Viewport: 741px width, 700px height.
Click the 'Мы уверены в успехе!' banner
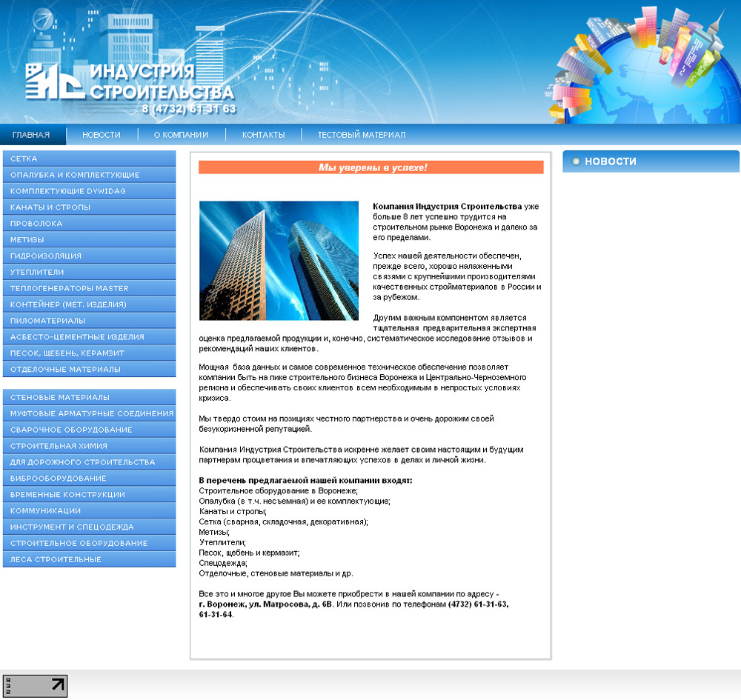pyautogui.click(x=371, y=167)
